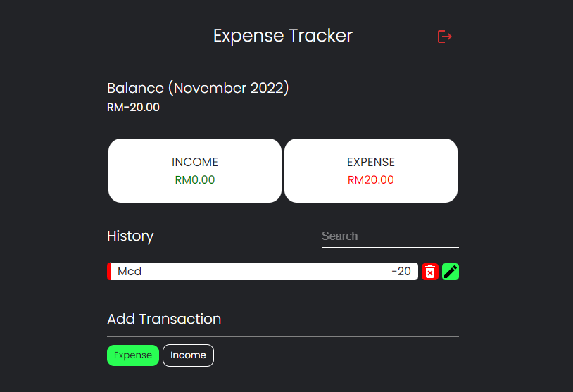Click the divider line below Add Transaction
This screenshot has width=573, height=392.
283,336
